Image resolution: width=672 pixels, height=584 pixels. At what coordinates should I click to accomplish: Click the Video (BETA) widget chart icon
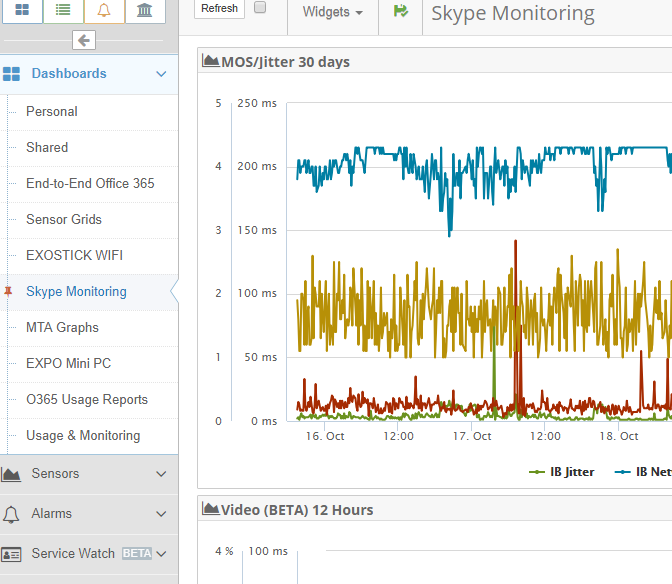(210, 509)
